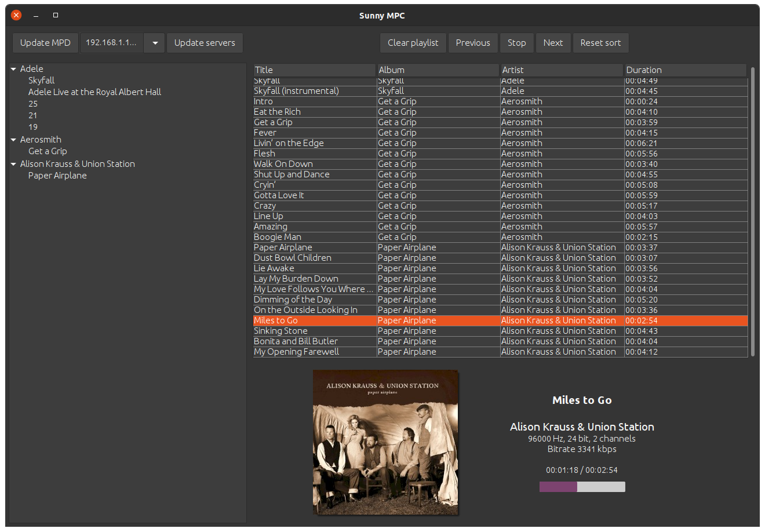Select the track Walk On Down

pos(283,164)
